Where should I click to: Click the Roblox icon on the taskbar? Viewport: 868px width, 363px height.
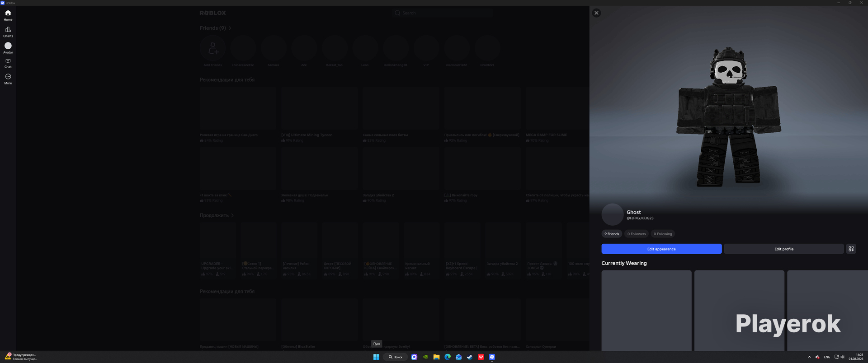click(x=492, y=357)
